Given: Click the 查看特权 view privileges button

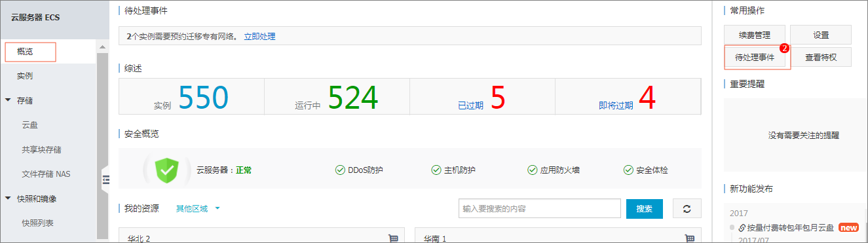Looking at the screenshot, I should (821, 58).
